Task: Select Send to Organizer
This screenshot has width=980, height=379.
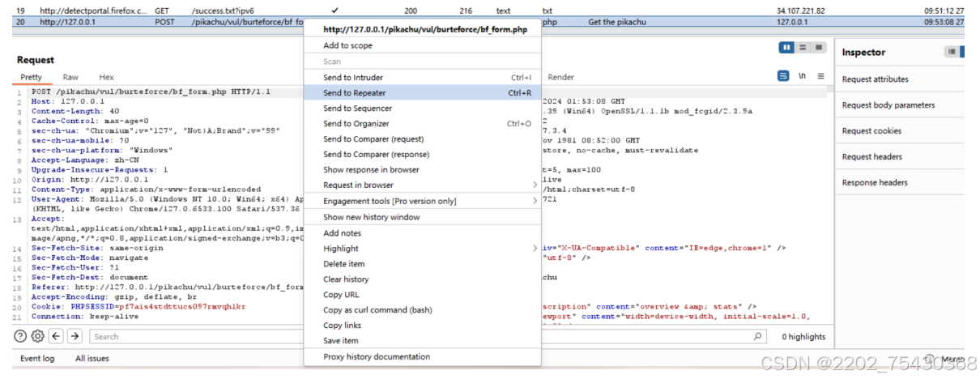Action: point(422,124)
